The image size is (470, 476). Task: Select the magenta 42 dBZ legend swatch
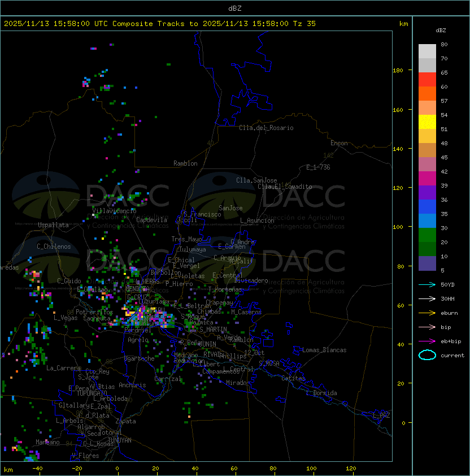pos(427,179)
